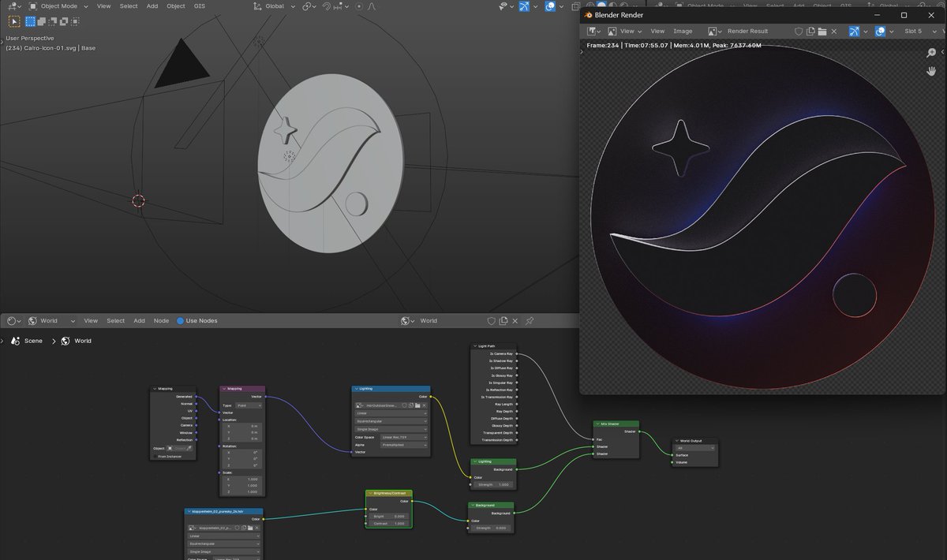The image size is (947, 560).
Task: Toggle overlays in 3D viewport header
Action: coord(552,6)
